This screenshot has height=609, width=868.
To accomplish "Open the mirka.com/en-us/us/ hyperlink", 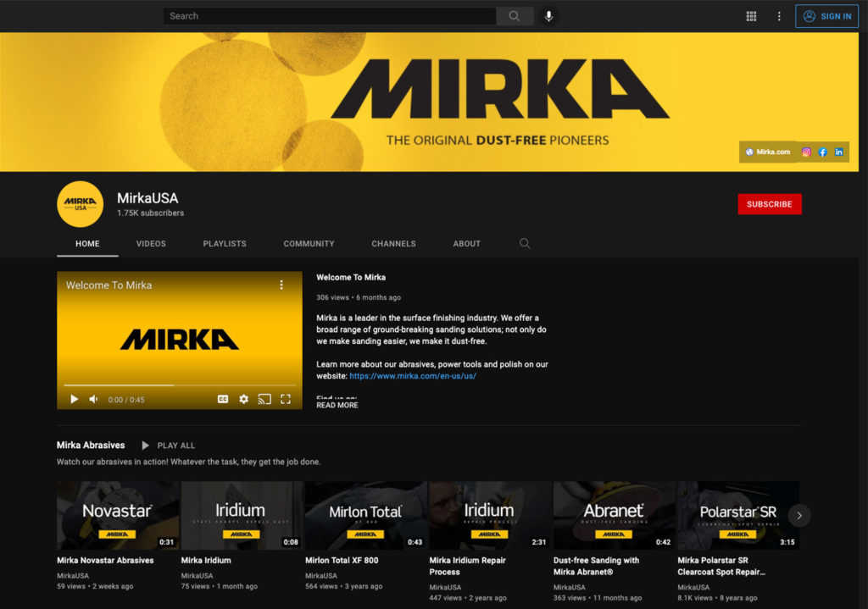I will [413, 376].
